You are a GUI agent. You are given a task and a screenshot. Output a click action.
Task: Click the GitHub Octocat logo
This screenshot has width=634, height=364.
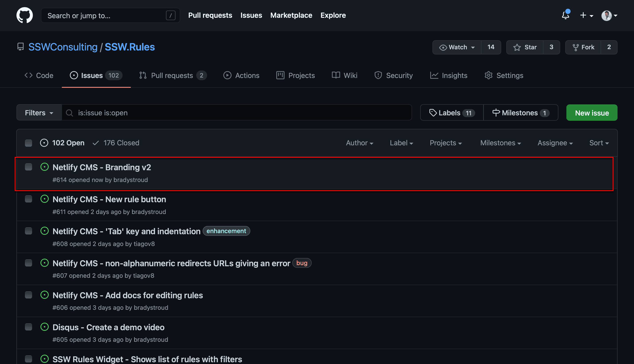[x=24, y=15]
